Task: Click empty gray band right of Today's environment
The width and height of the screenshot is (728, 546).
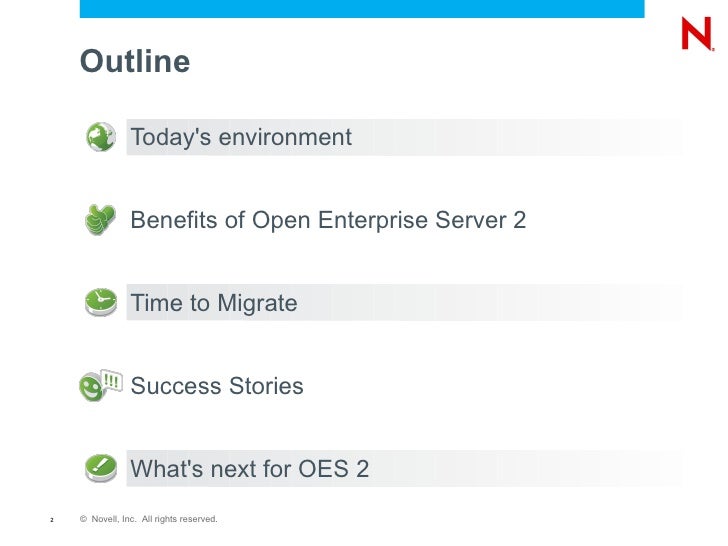Action: coord(520,137)
